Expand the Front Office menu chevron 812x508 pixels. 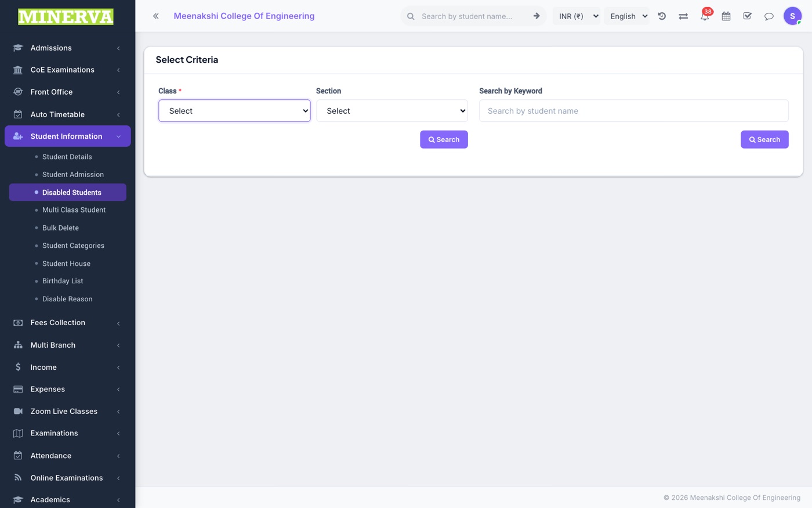pyautogui.click(x=118, y=92)
